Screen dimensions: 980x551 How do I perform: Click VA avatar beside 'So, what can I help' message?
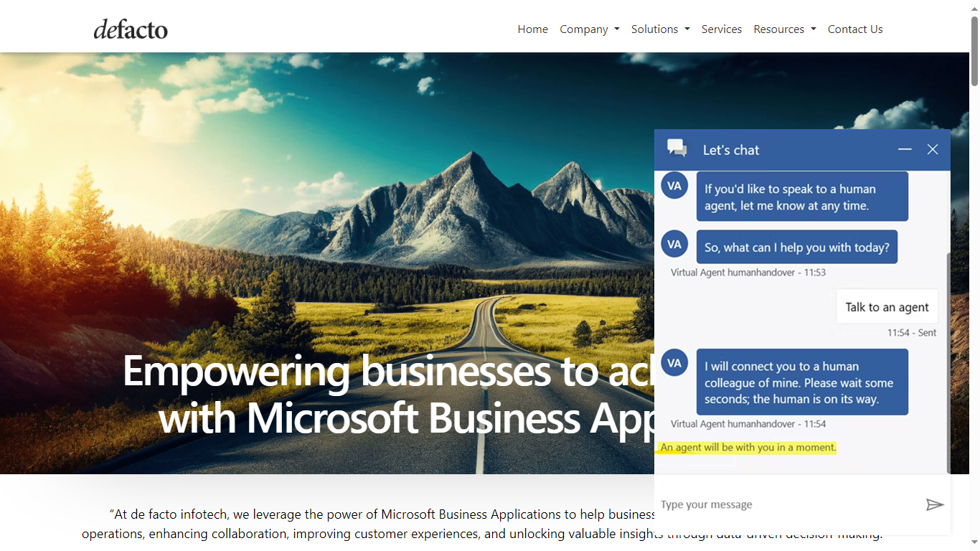click(x=674, y=244)
